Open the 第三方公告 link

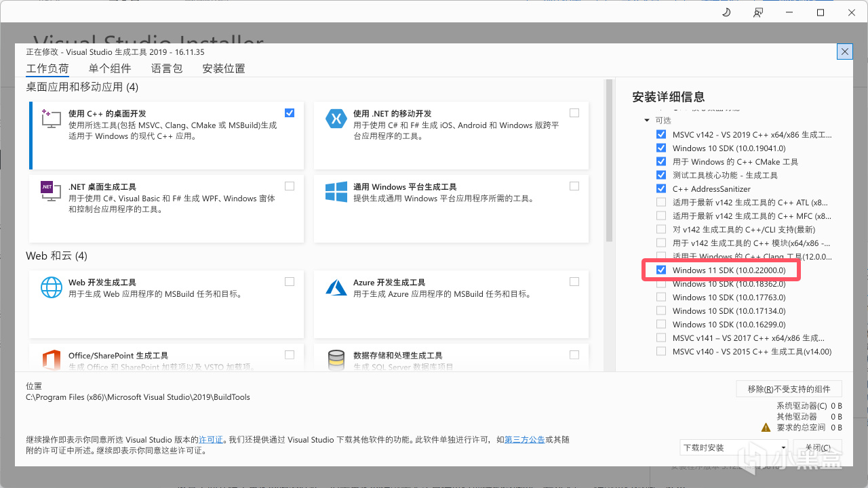[525, 440]
